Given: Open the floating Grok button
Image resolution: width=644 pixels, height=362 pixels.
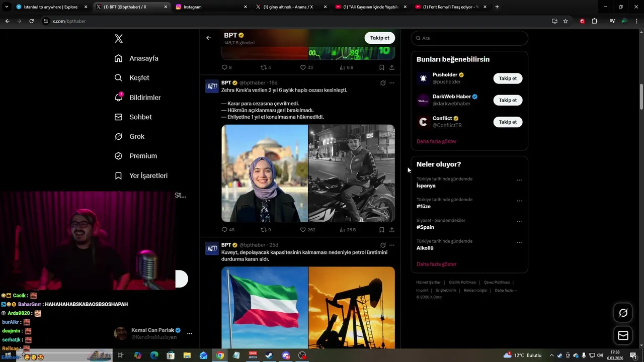Looking at the screenshot, I should pos(623,313).
